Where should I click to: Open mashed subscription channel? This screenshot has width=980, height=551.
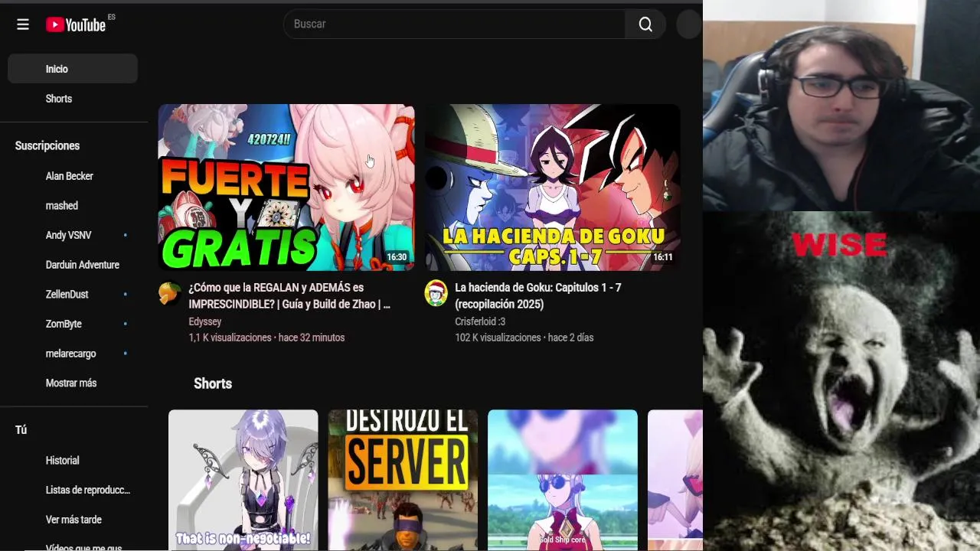(x=73, y=206)
